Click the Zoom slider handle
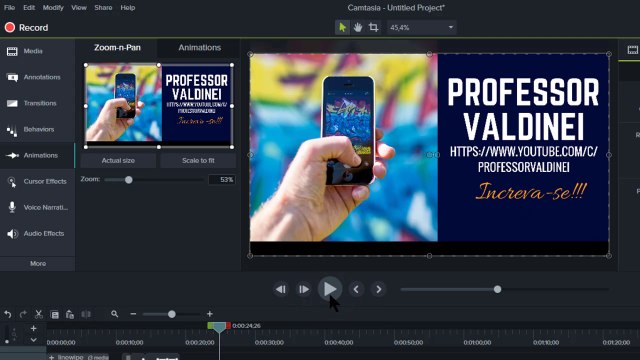 pyautogui.click(x=129, y=180)
